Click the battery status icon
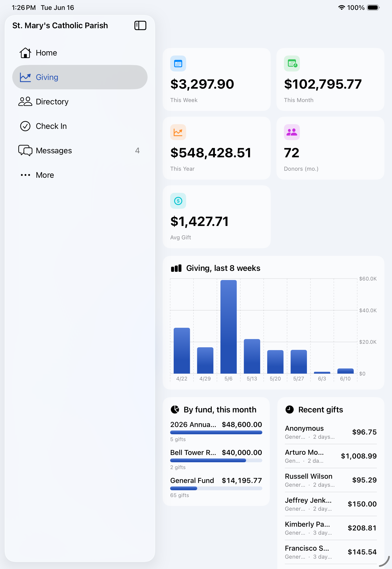Viewport: 392px width, 569px height. tap(373, 8)
